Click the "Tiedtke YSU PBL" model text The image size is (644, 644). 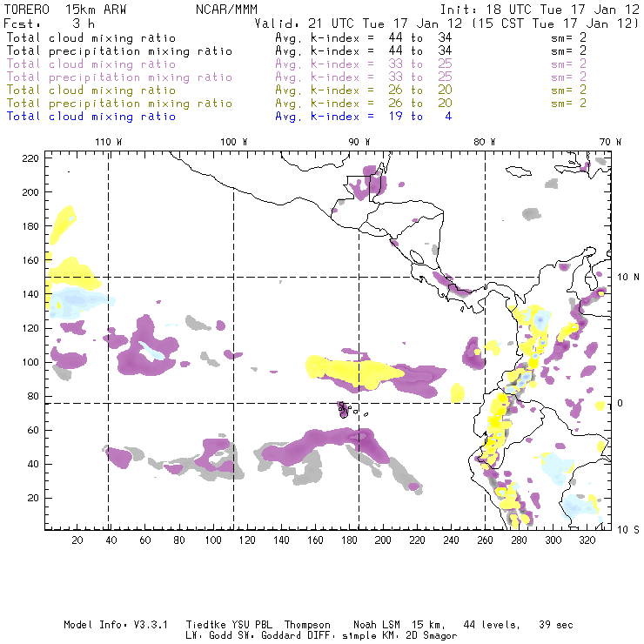(x=229, y=625)
